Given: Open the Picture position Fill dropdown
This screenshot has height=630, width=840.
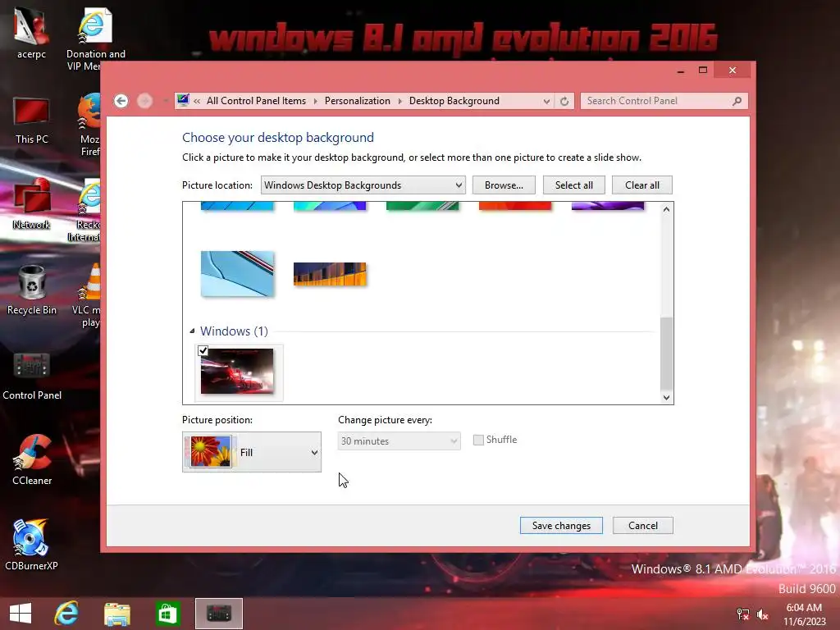Looking at the screenshot, I should pyautogui.click(x=252, y=452).
